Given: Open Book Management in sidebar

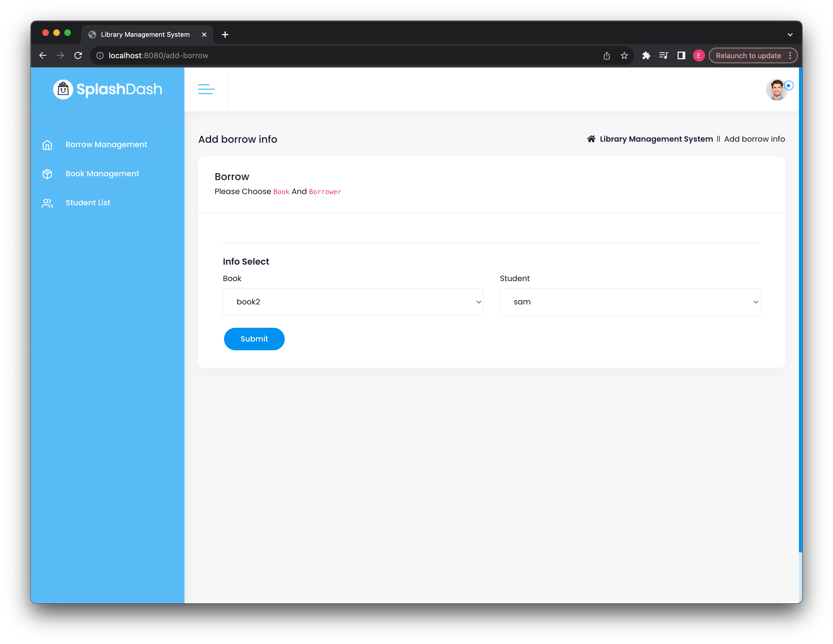Looking at the screenshot, I should [x=102, y=173].
